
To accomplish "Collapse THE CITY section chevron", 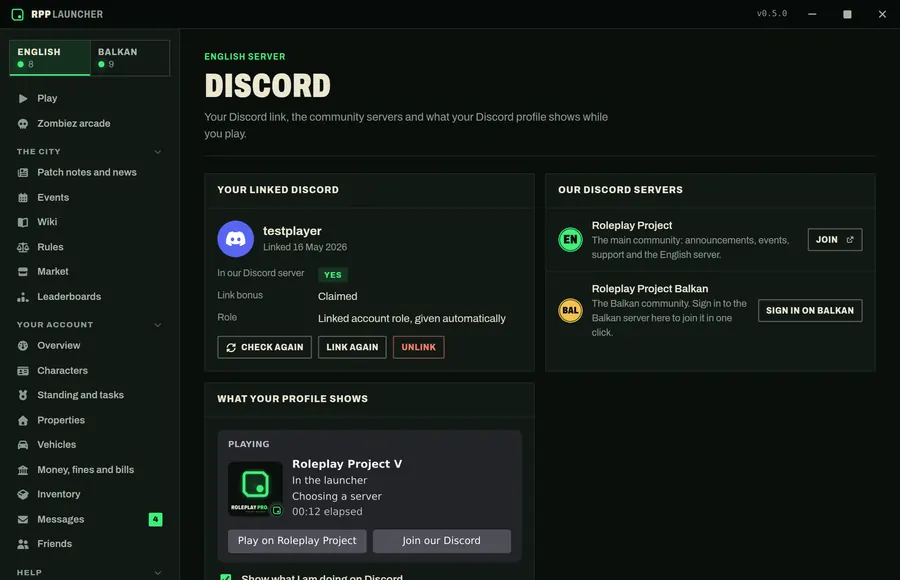I will tap(158, 152).
